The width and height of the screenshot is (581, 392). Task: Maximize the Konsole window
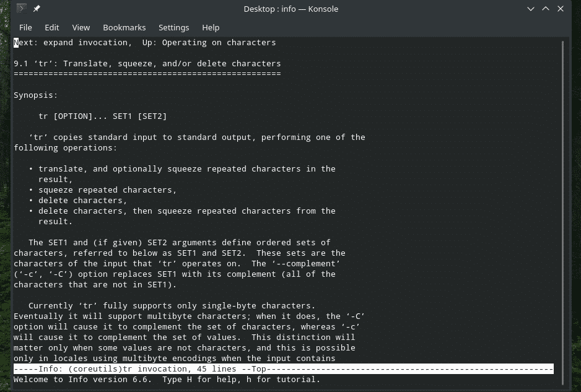point(546,9)
